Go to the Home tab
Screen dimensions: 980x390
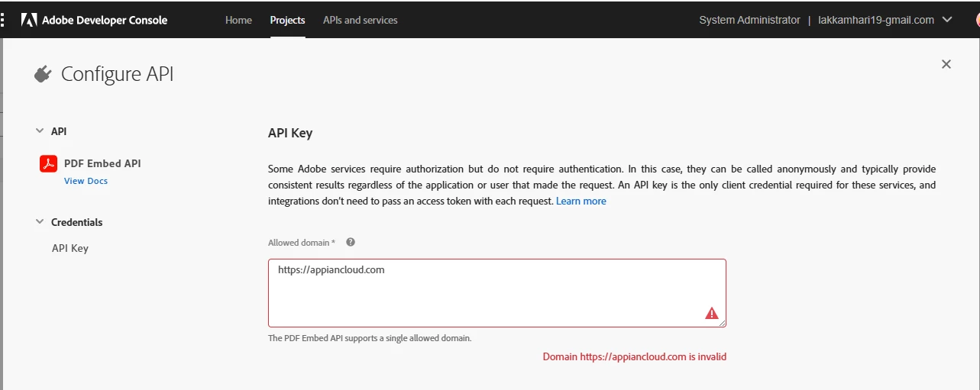(238, 20)
